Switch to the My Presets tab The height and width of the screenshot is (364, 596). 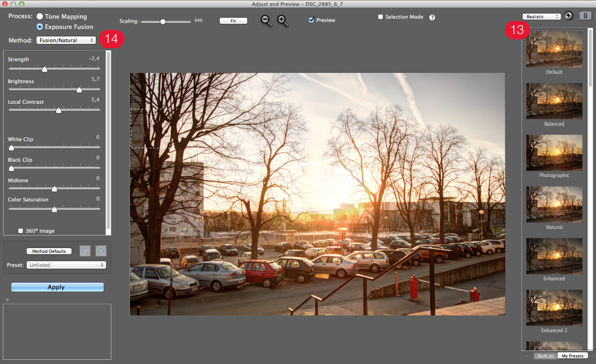coord(572,356)
